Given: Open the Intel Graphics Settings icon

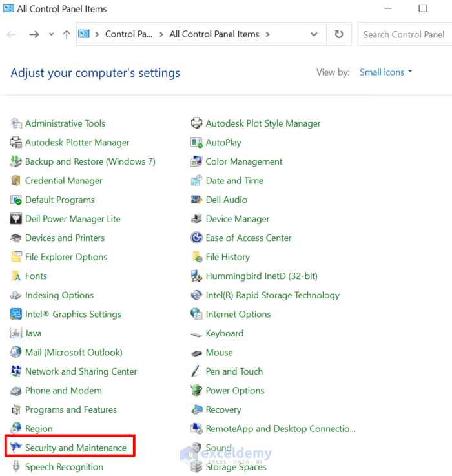Looking at the screenshot, I should 16,314.
